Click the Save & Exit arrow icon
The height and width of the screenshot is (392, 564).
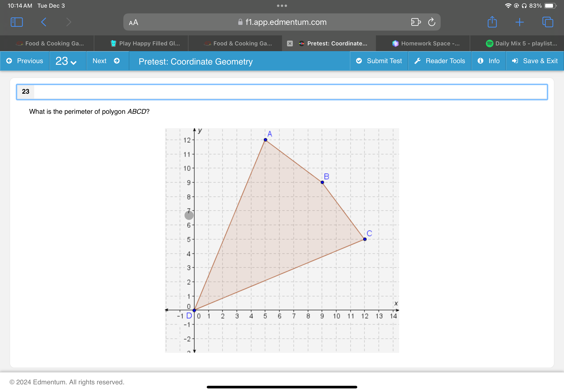tap(515, 61)
